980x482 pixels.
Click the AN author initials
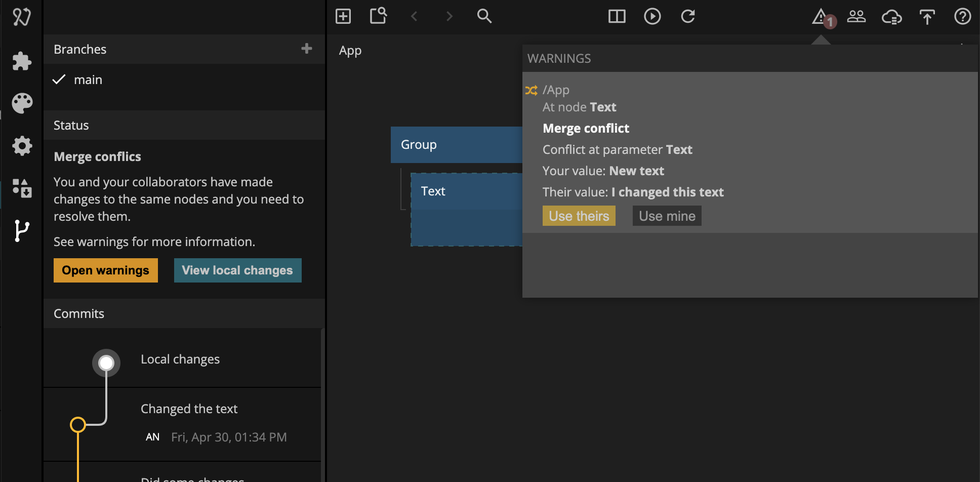coord(152,437)
